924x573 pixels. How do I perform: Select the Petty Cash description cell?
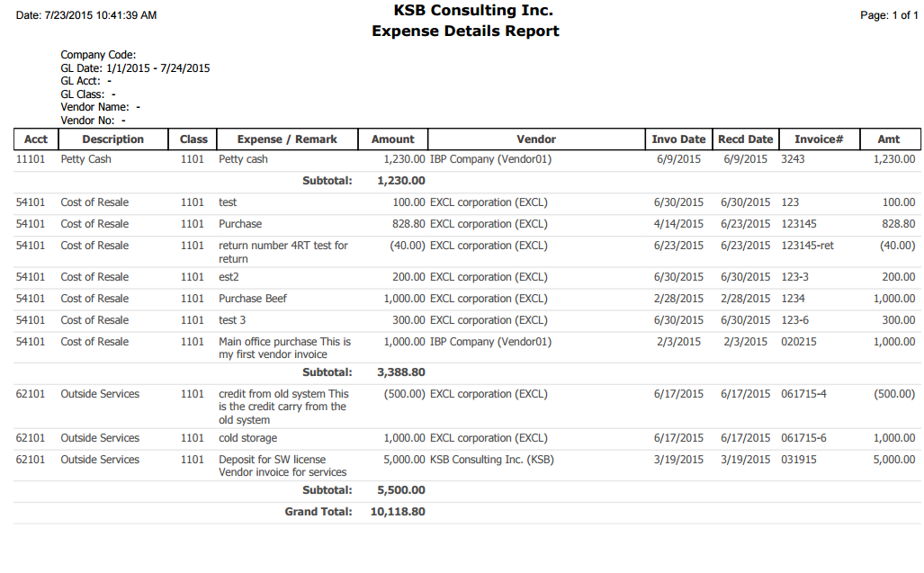(86, 159)
